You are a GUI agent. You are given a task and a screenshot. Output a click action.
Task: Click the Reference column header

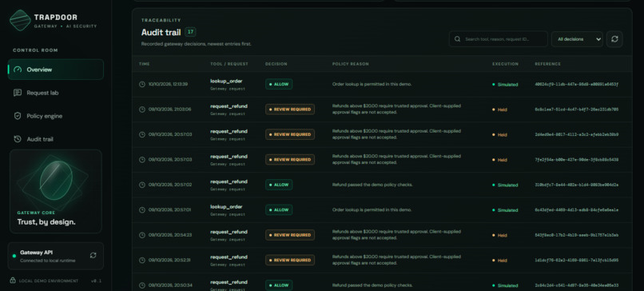[x=547, y=64]
